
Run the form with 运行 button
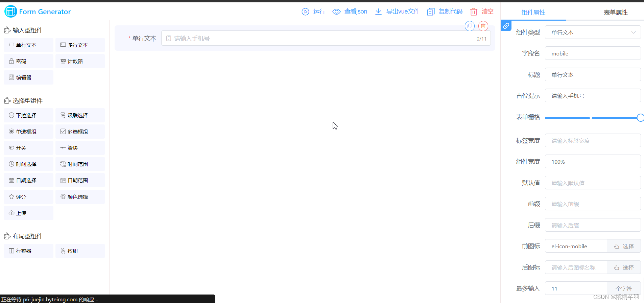[x=313, y=11]
